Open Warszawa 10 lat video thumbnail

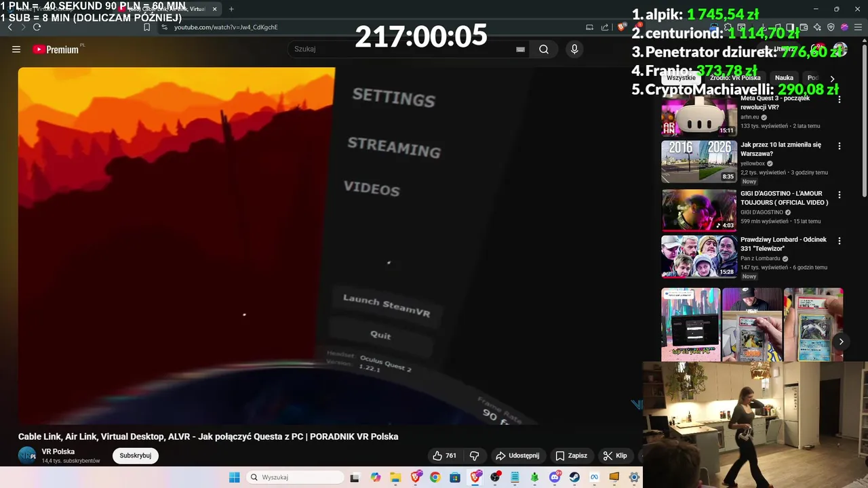pos(699,162)
